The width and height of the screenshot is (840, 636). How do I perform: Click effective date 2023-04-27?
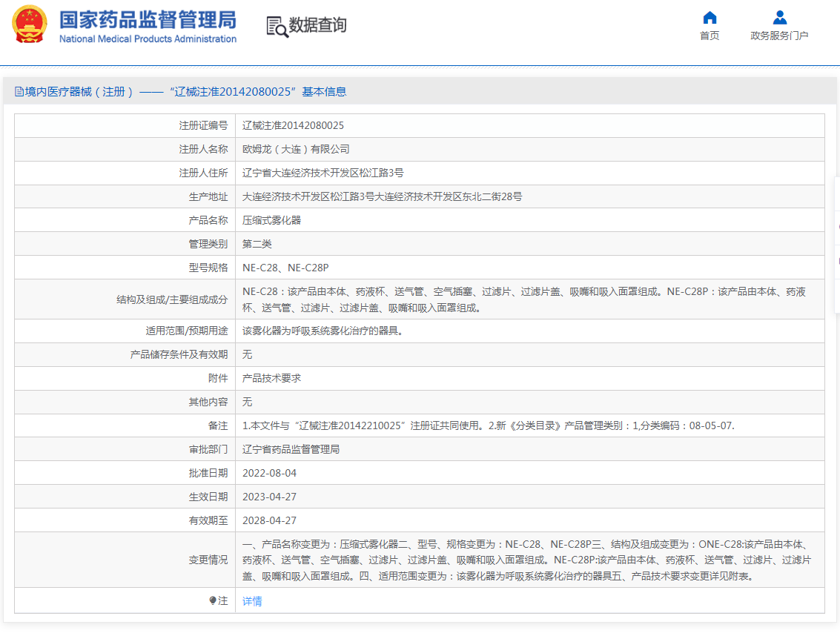tap(269, 497)
